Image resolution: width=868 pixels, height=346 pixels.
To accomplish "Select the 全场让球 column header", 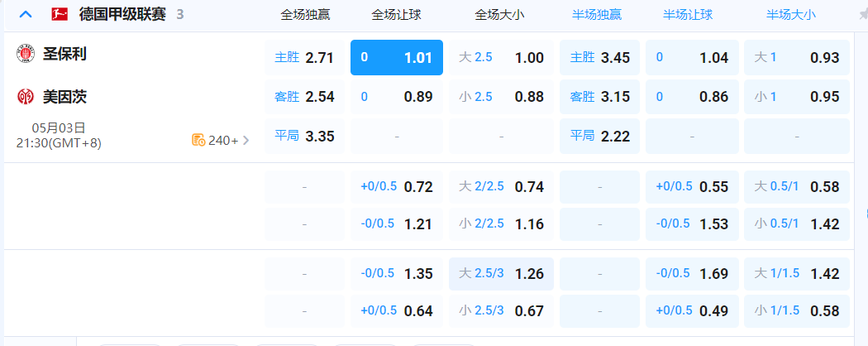I will coord(396,15).
